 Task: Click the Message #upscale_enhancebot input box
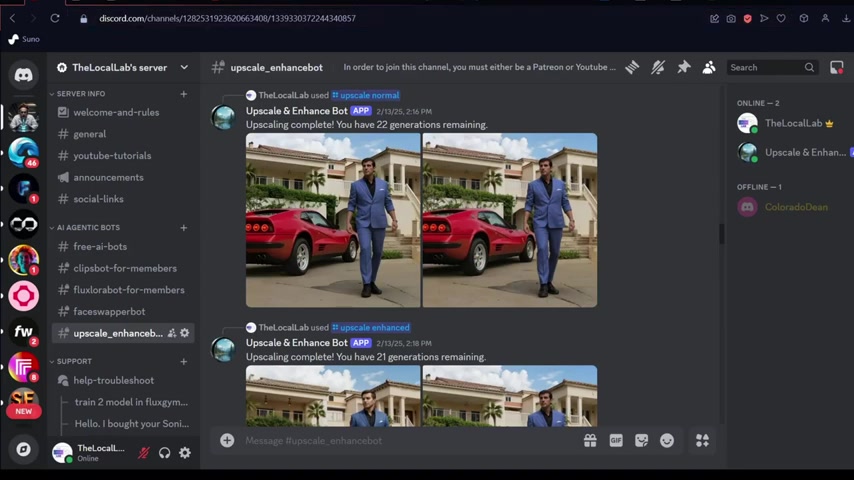click(408, 441)
